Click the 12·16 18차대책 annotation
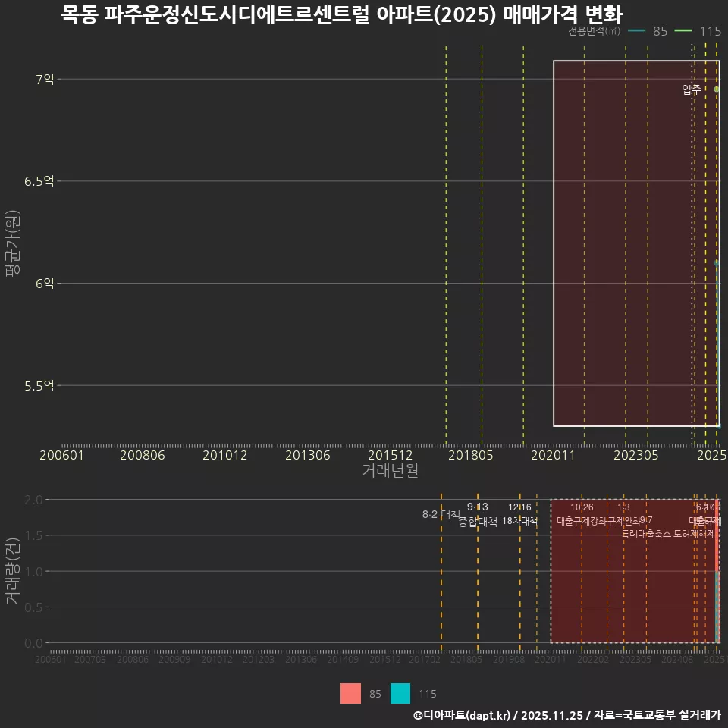Screen dimensions: 728x728 pos(520,513)
